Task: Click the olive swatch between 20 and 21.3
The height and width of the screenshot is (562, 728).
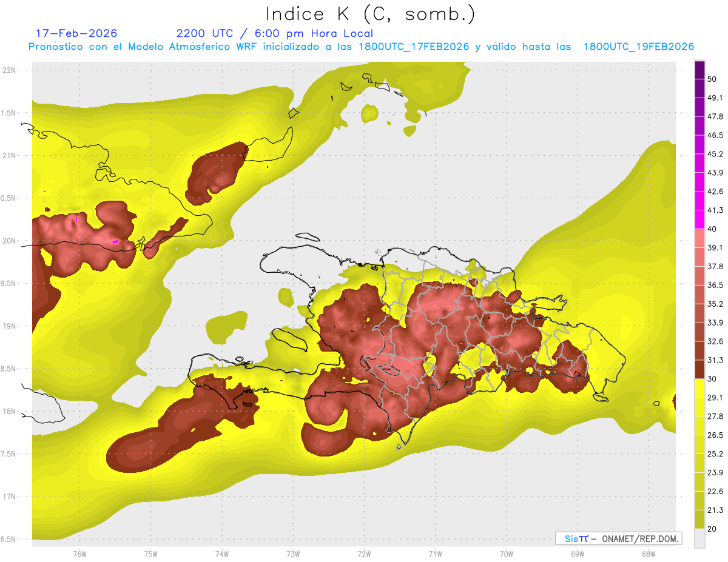Action: click(699, 519)
